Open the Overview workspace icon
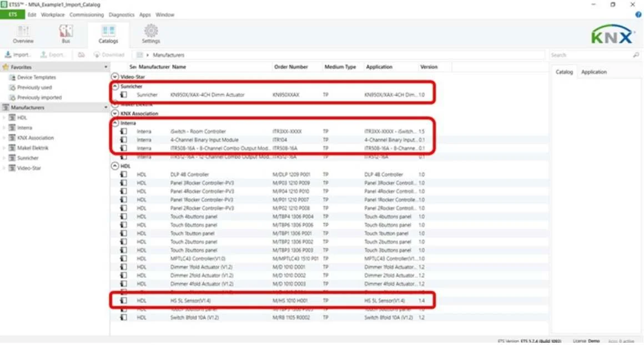Viewport: 644px width, 345px height. pyautogui.click(x=23, y=34)
